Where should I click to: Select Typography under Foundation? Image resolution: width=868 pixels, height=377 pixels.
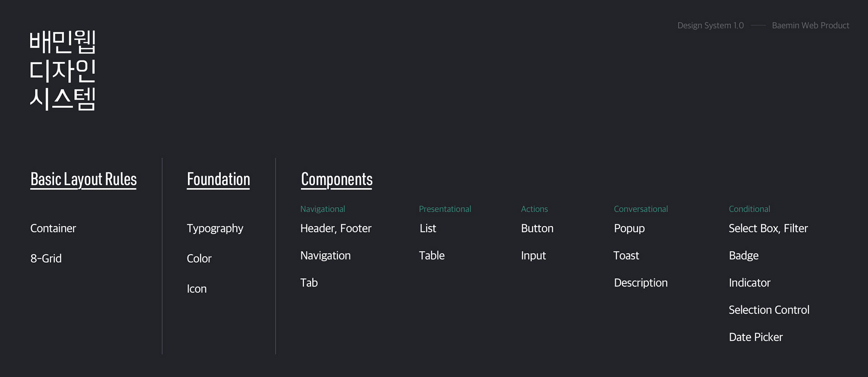[x=215, y=229]
